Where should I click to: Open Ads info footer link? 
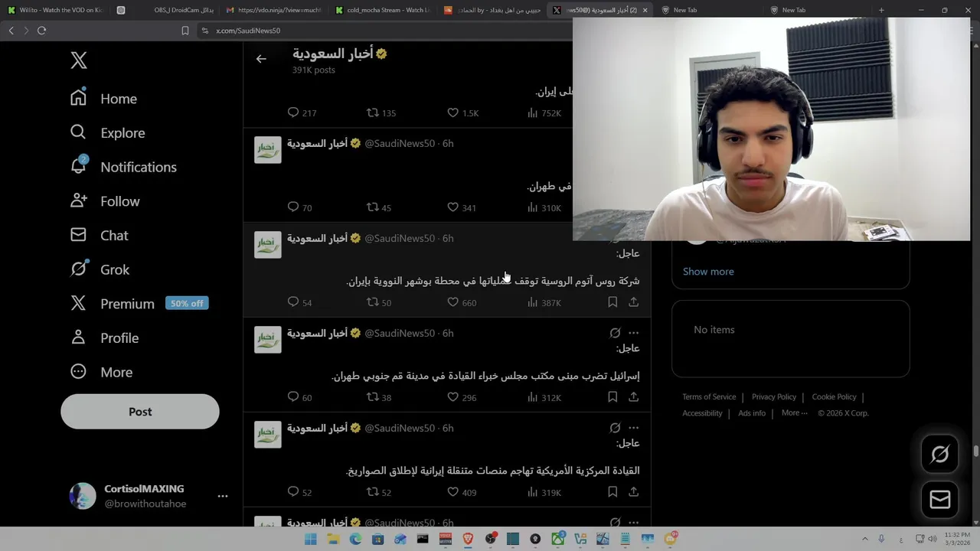click(752, 413)
